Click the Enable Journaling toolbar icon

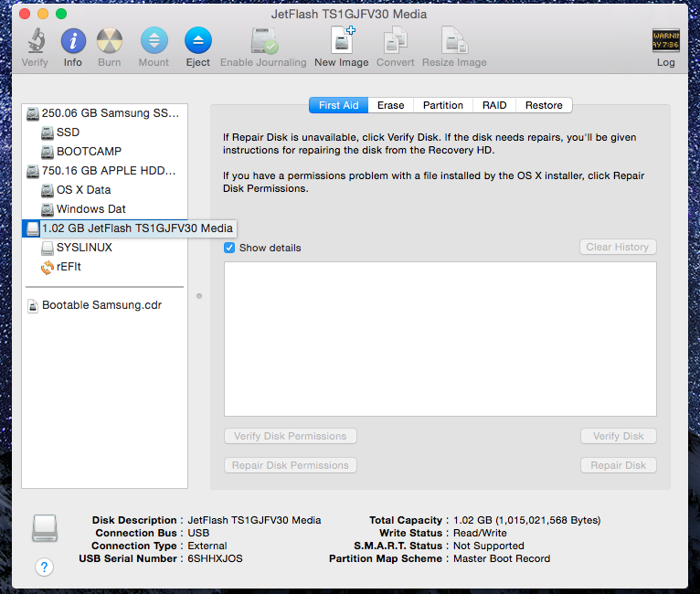click(x=263, y=40)
